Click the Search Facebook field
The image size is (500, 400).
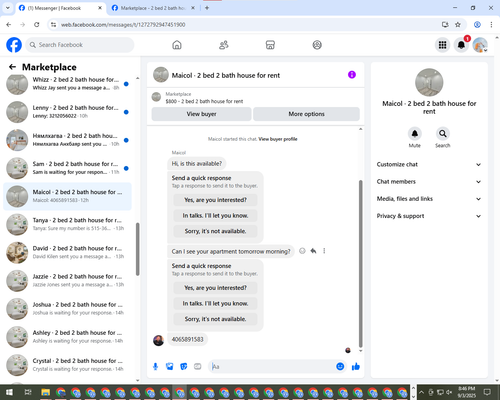pos(80,45)
